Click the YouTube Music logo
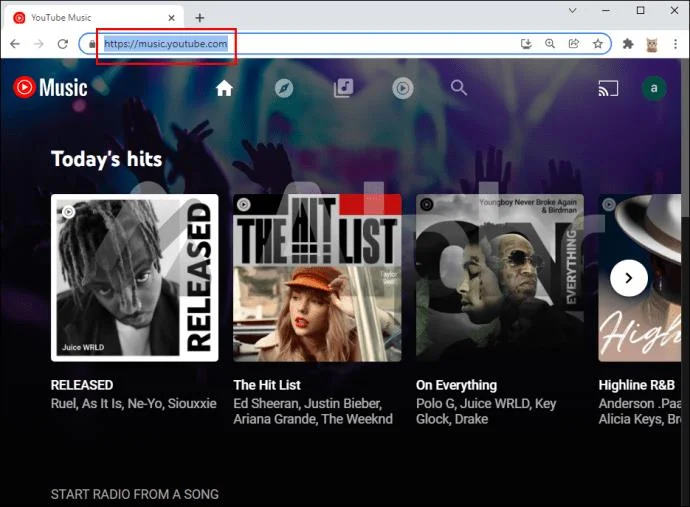 (x=50, y=87)
